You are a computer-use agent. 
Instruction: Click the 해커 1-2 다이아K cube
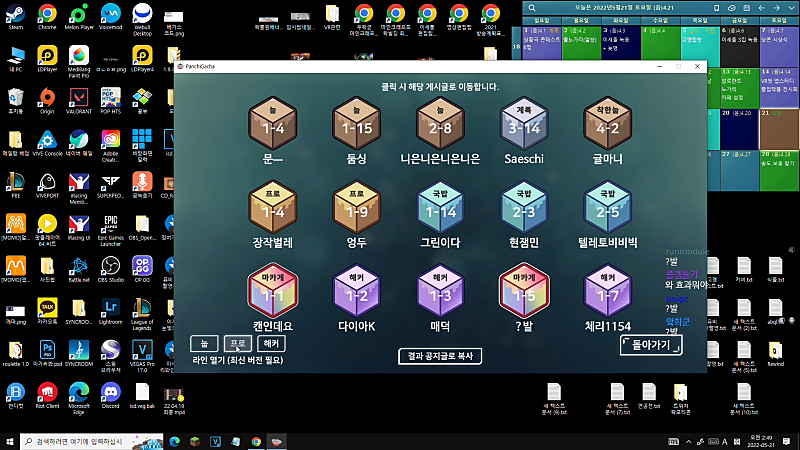coord(356,291)
